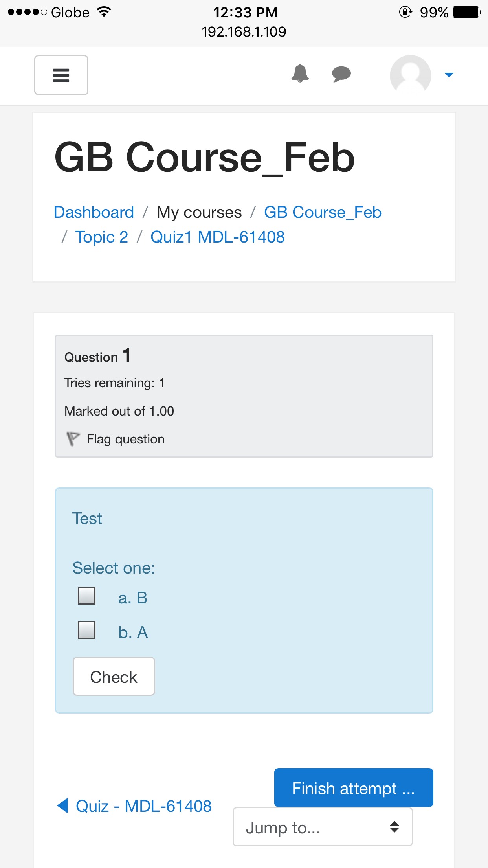Tap the Wi-Fi icon in status bar

(x=104, y=12)
